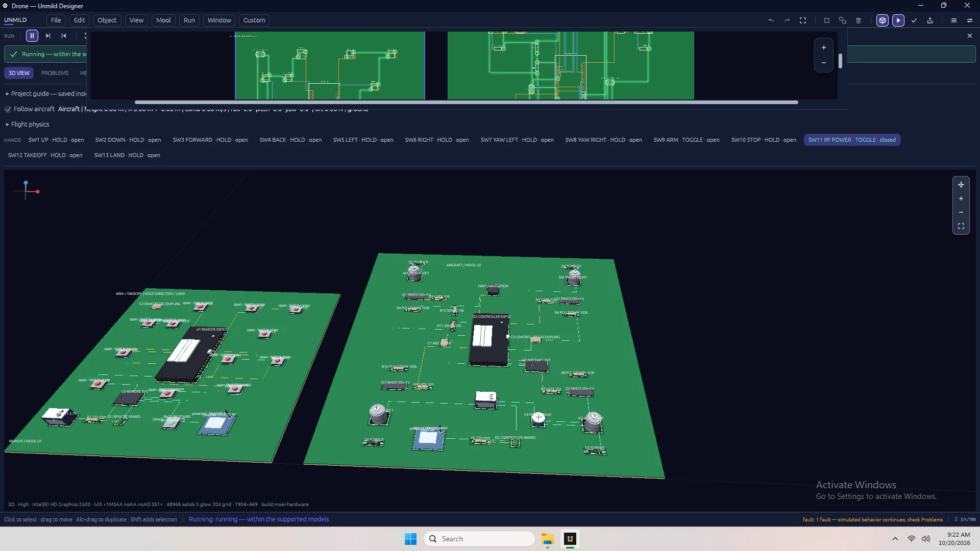
Task: Open the Edit menu
Action: [80, 20]
